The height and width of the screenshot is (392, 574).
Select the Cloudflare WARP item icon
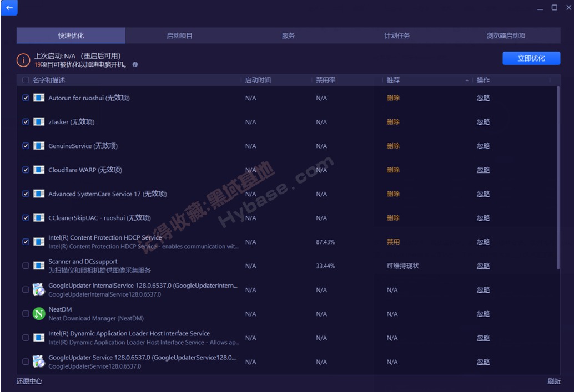tap(39, 170)
